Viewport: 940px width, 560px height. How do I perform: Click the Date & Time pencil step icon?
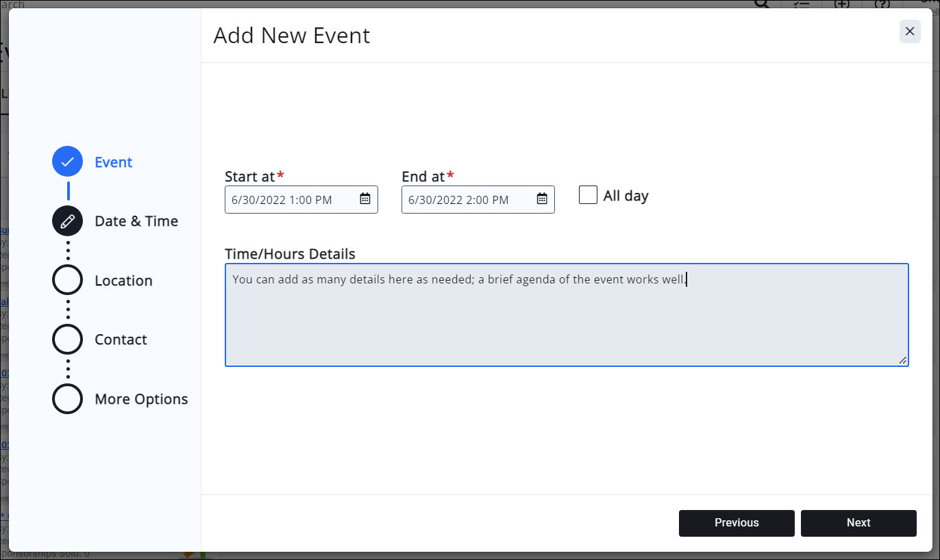click(x=67, y=221)
